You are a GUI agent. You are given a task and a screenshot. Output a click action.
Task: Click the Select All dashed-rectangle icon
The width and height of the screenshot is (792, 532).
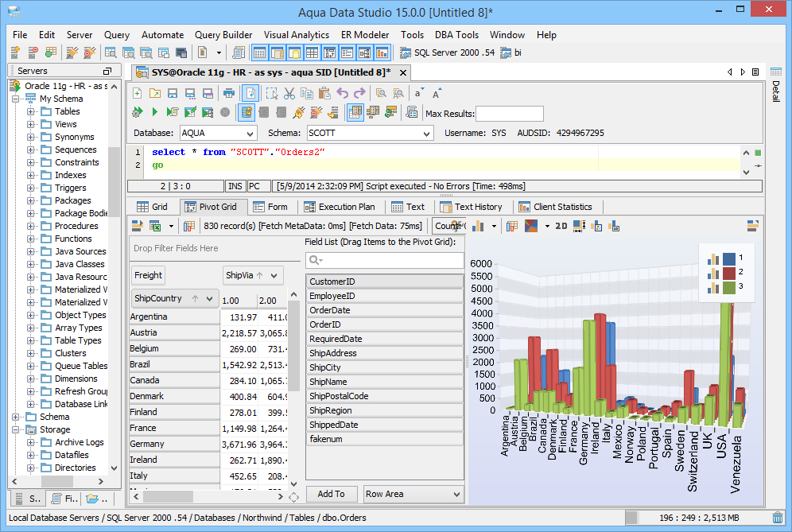click(x=272, y=93)
